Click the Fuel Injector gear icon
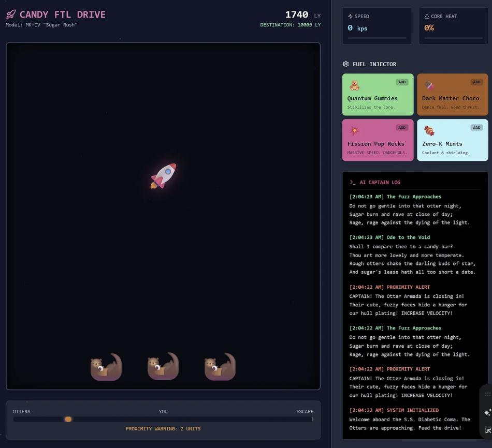The width and height of the screenshot is (492, 448). [x=345, y=64]
